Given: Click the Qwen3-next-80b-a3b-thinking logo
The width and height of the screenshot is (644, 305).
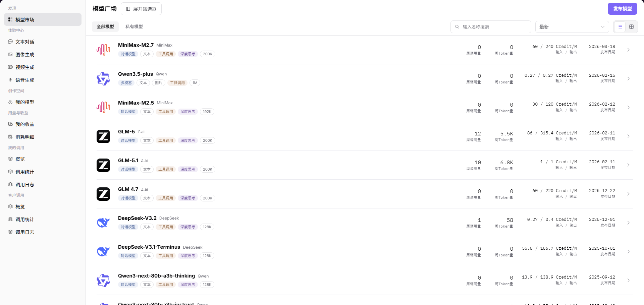Looking at the screenshot, I should point(103,280).
